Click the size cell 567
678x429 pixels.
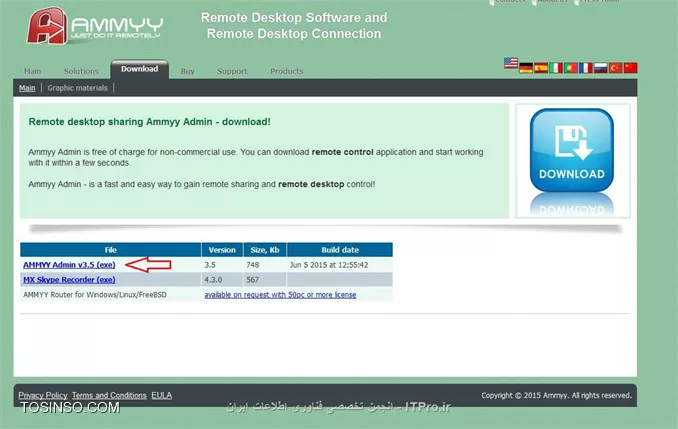tap(253, 280)
